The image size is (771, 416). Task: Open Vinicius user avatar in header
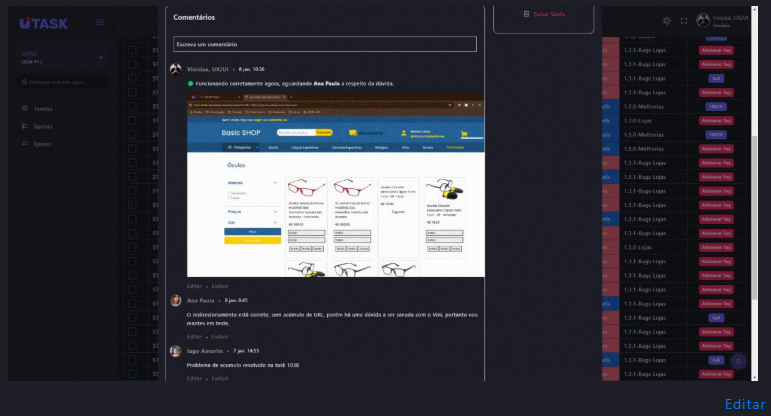click(704, 20)
